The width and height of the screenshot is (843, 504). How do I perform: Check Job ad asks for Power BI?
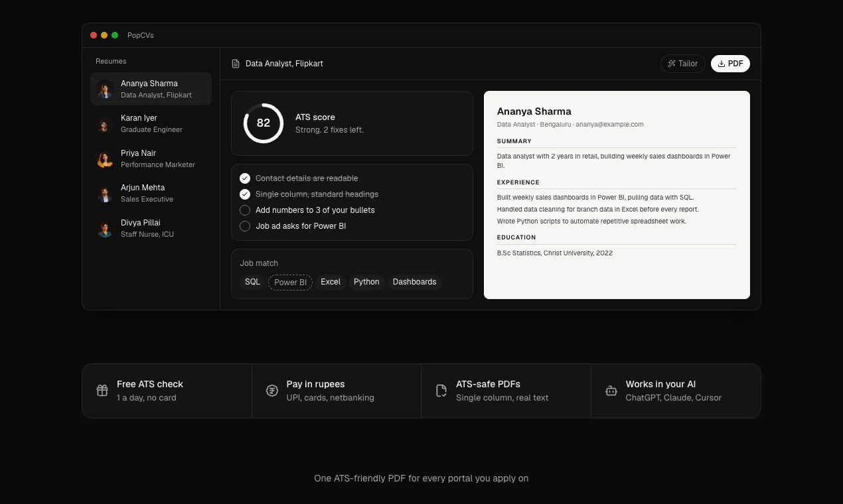point(245,226)
